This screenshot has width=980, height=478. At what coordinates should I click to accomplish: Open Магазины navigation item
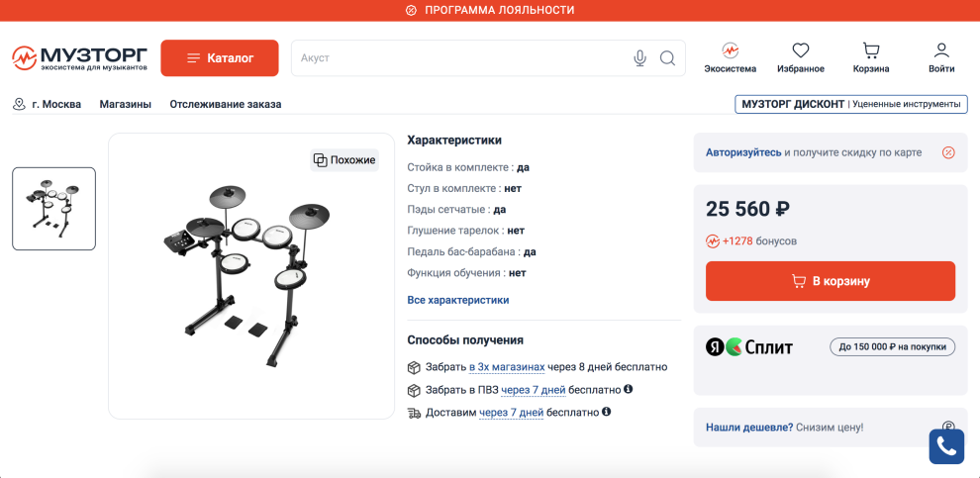(x=126, y=104)
